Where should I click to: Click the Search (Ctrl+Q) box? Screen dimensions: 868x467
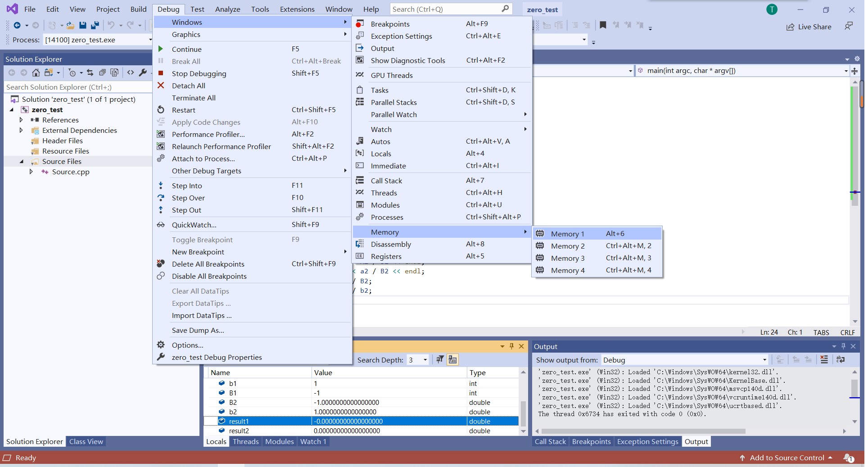pyautogui.click(x=451, y=9)
